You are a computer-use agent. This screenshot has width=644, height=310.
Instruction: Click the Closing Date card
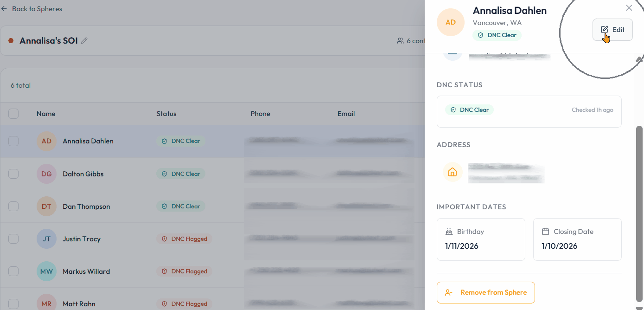(x=577, y=239)
